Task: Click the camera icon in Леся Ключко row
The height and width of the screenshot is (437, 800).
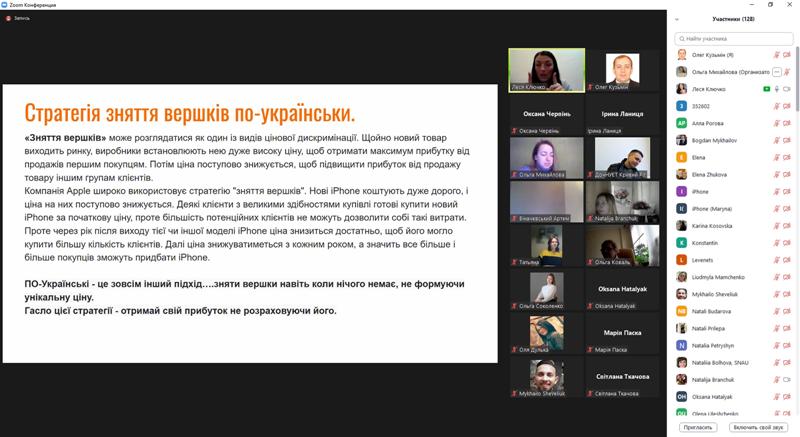Action: pyautogui.click(x=787, y=89)
